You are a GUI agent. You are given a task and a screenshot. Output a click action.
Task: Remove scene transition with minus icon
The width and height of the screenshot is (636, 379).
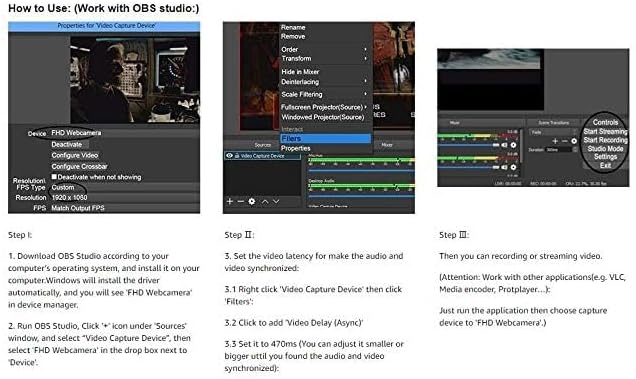tap(564, 141)
